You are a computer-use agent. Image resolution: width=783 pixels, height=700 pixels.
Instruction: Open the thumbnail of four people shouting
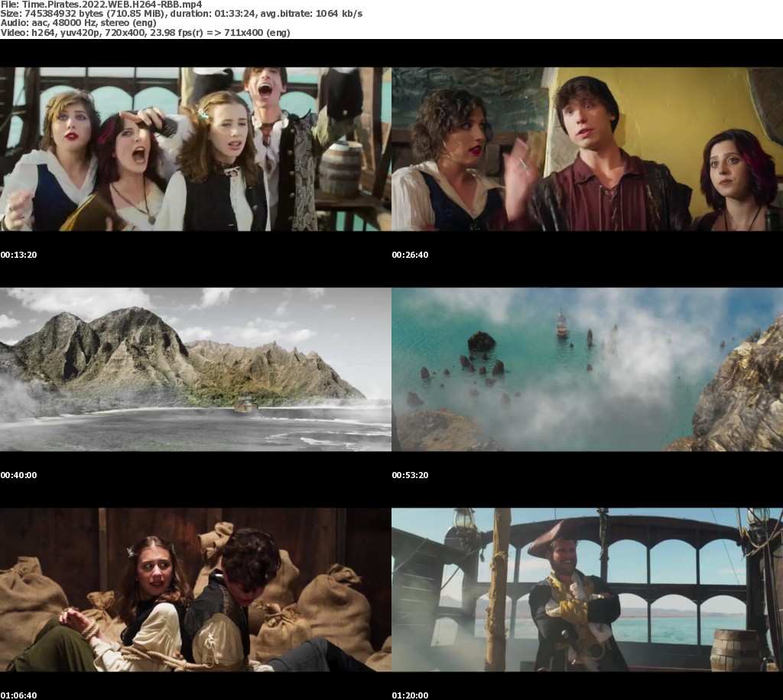click(x=196, y=148)
